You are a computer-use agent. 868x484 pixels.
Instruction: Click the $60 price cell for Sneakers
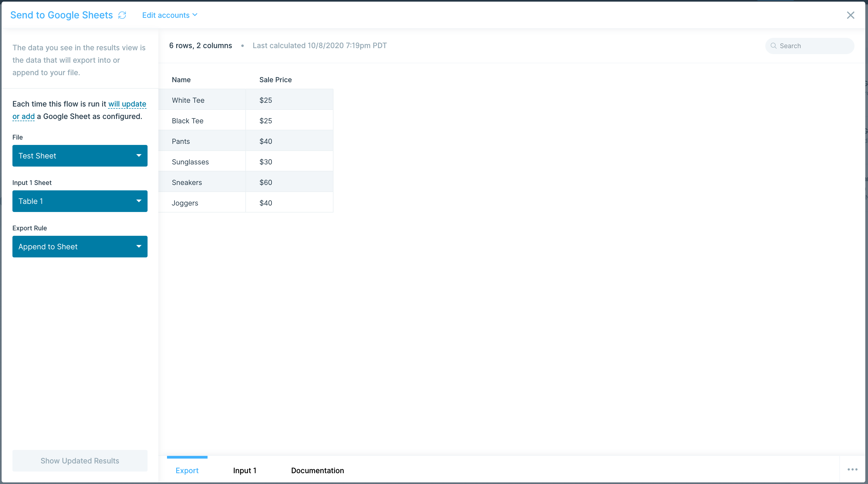pyautogui.click(x=289, y=182)
